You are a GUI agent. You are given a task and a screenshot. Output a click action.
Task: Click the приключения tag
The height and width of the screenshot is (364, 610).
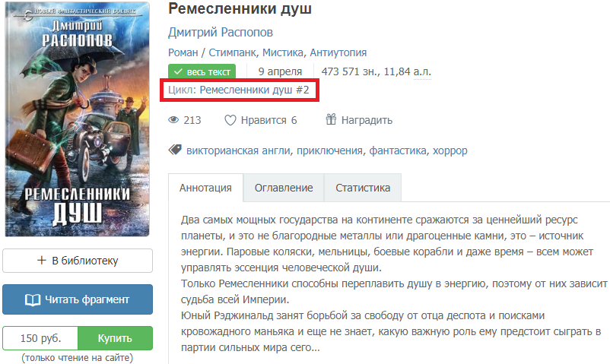[329, 150]
